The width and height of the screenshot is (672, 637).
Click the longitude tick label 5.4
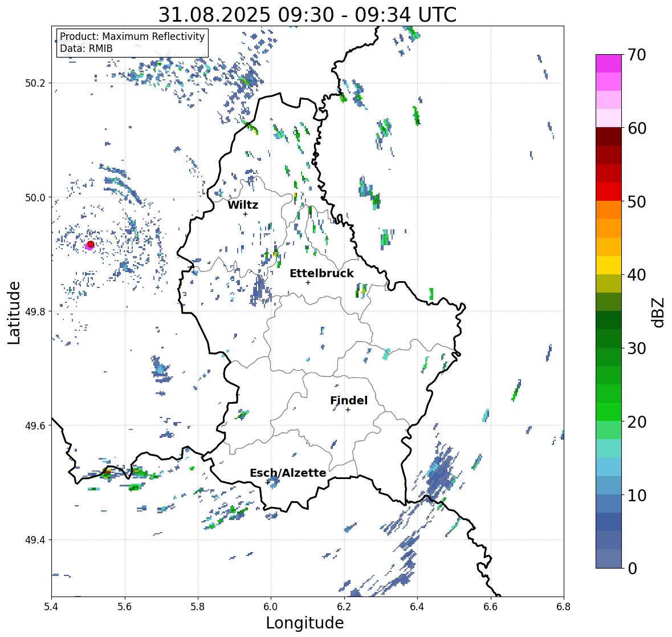tap(51, 606)
